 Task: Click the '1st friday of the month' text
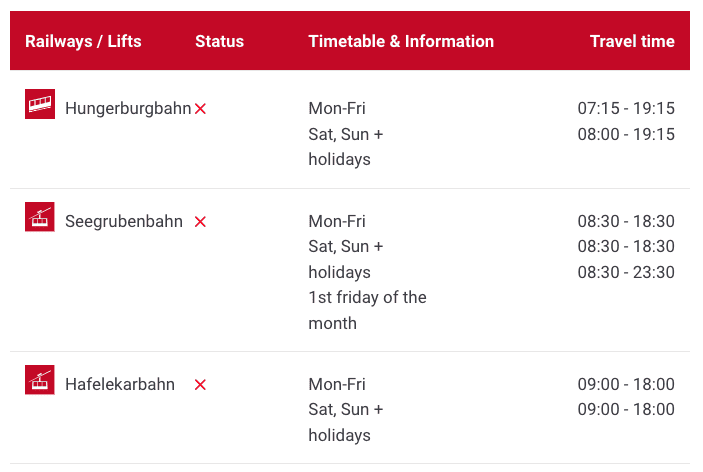pos(368,310)
